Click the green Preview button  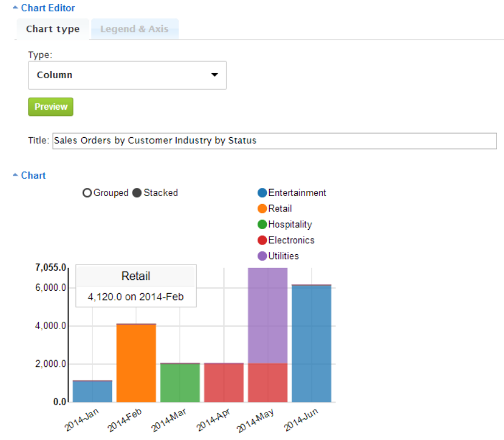pyautogui.click(x=51, y=107)
